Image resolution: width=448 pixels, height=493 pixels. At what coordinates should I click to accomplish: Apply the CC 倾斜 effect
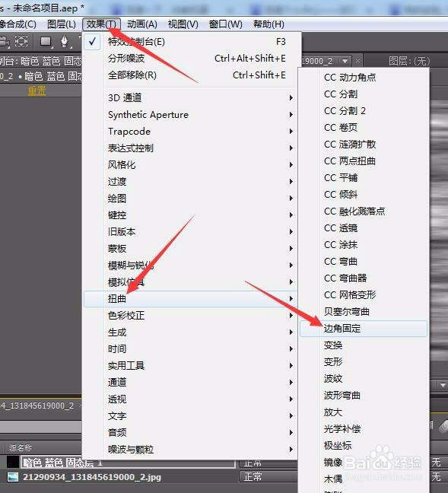(x=364, y=194)
